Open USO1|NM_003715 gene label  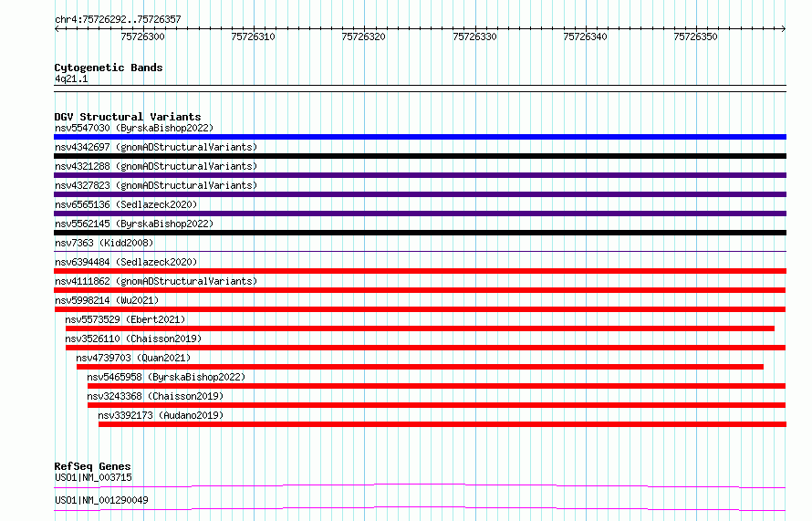(x=93, y=477)
